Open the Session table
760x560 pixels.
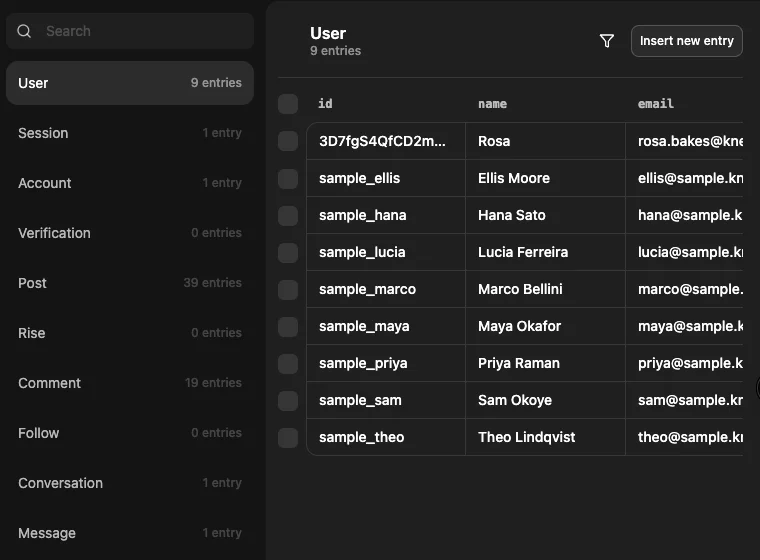click(x=130, y=133)
